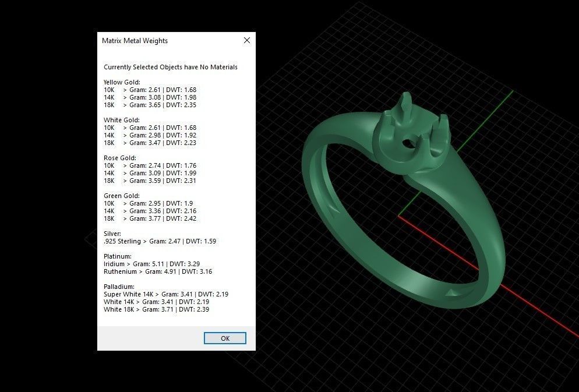
Task: Select White Gold 18K line Gram: 3.47
Action: point(150,143)
